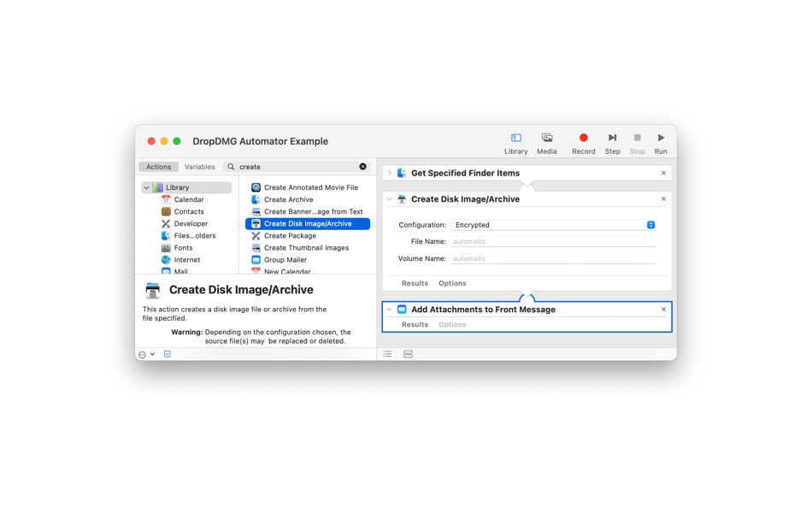Select the Calendar category
Viewport: 812px width, 508px height.
click(x=189, y=199)
